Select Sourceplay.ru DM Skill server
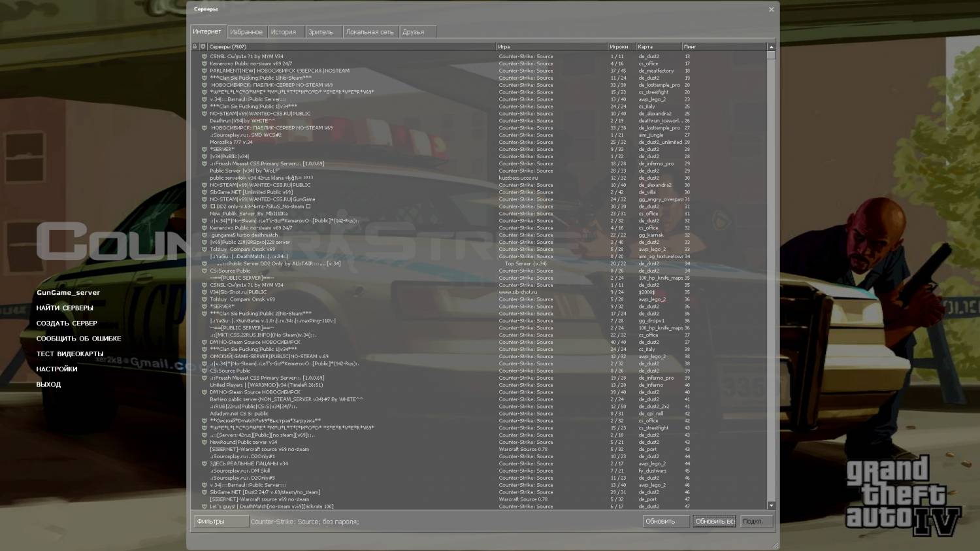This screenshot has width=980, height=551. [479, 471]
